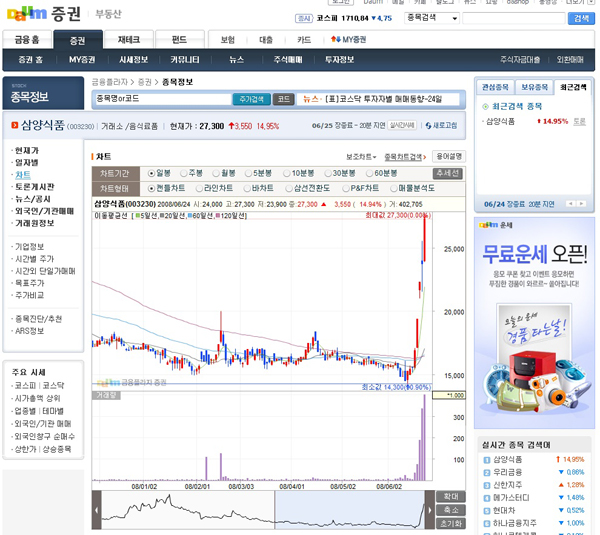The image size is (600, 535).
Task: Select 주봉 chart period radio
Action: click(184, 173)
